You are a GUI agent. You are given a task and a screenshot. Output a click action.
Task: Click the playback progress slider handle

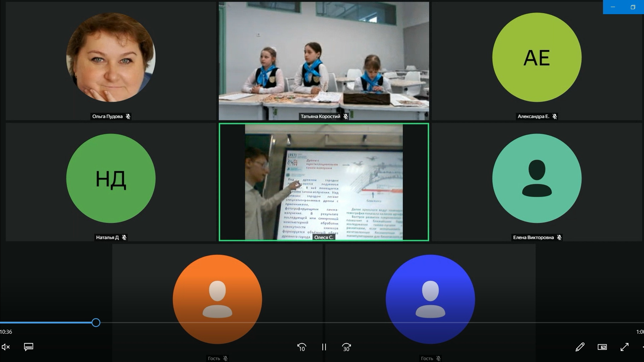(x=96, y=322)
